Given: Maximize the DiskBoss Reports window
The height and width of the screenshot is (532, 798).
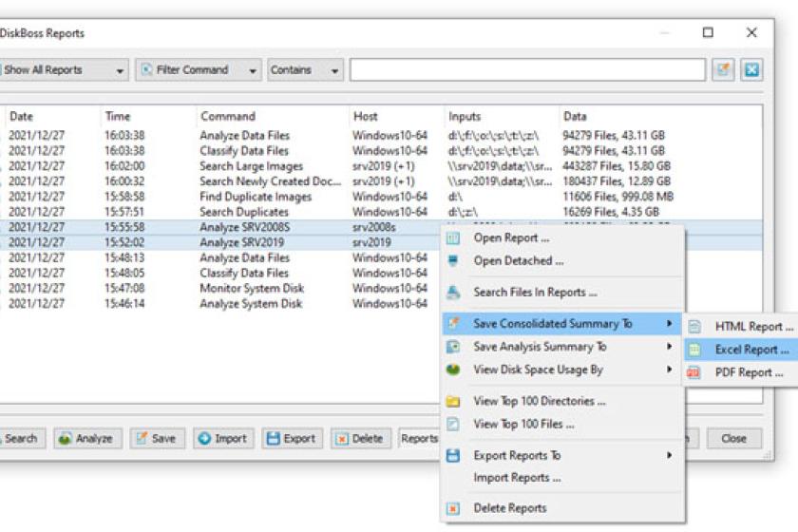Looking at the screenshot, I should coord(708,32).
